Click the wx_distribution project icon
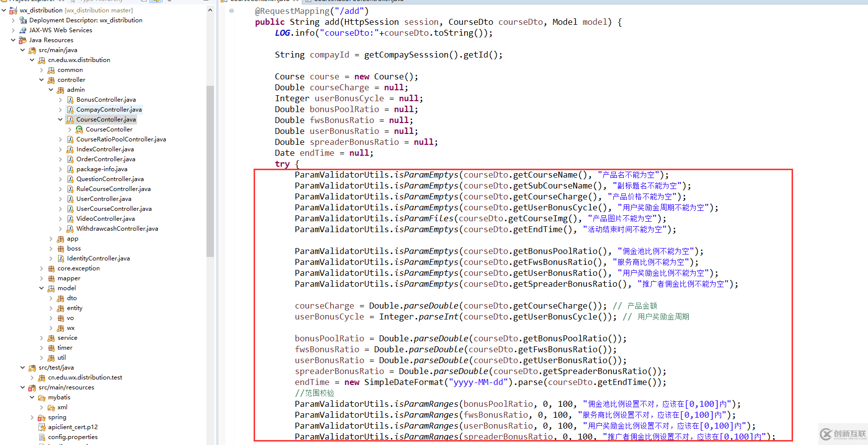868x445 pixels. coord(13,10)
